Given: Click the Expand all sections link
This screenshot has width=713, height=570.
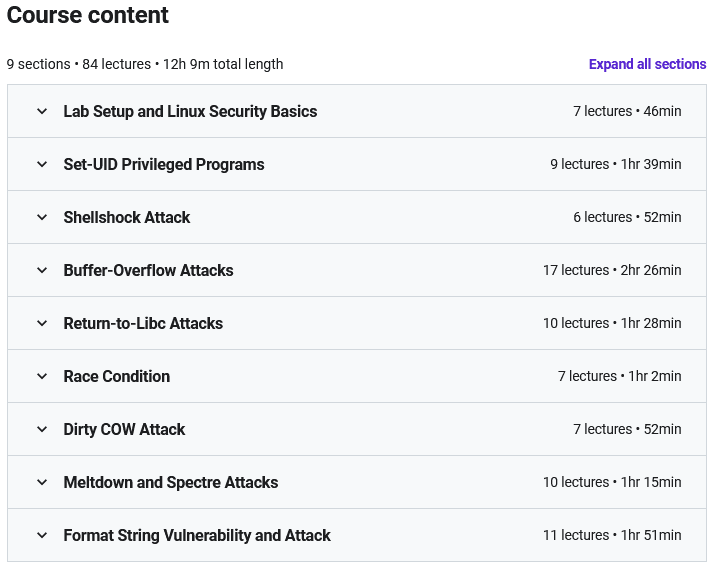Looking at the screenshot, I should [647, 64].
